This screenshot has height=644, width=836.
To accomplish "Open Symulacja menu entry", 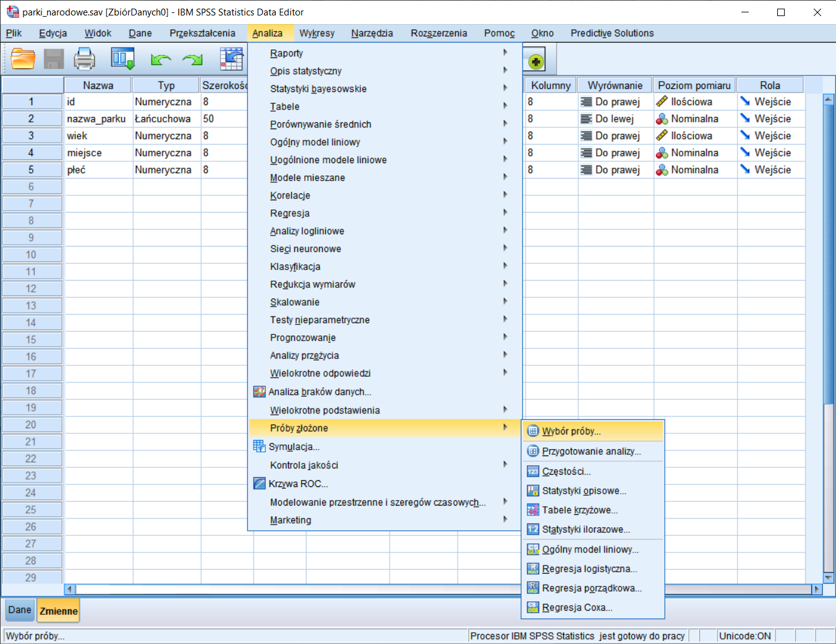I will [385, 447].
